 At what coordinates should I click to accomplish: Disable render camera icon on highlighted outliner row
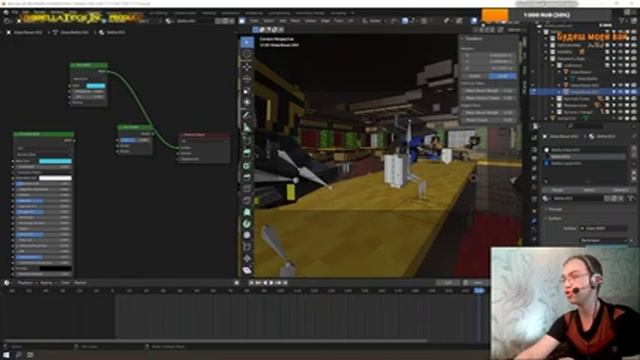point(633,92)
